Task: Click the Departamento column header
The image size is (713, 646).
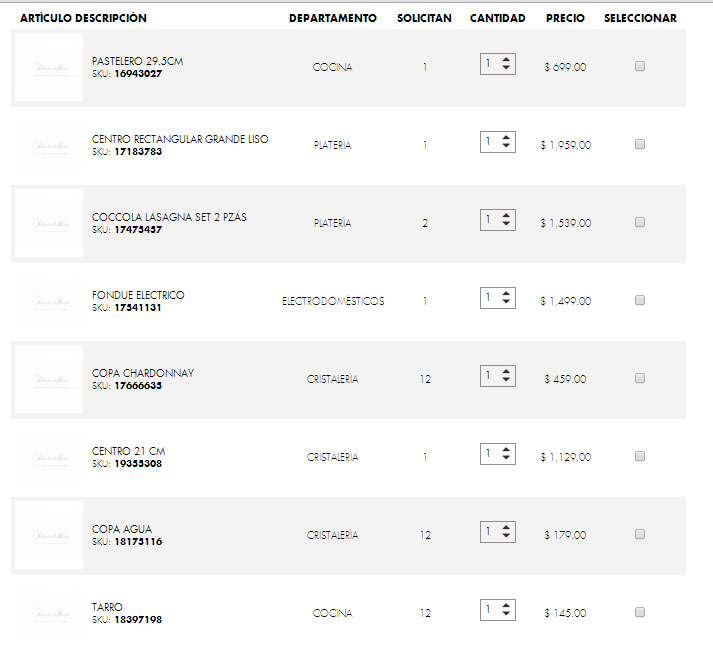Action: pyautogui.click(x=333, y=18)
